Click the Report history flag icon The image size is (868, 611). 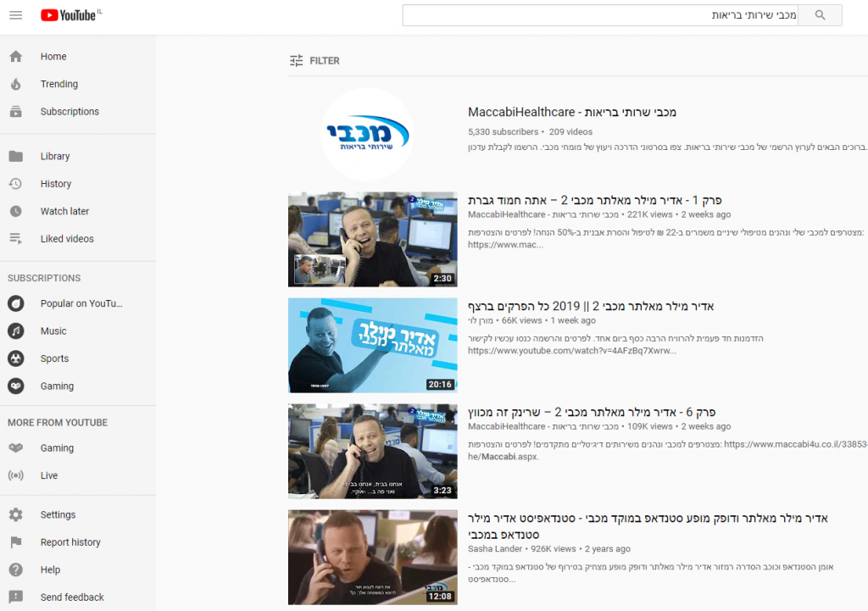pyautogui.click(x=16, y=542)
